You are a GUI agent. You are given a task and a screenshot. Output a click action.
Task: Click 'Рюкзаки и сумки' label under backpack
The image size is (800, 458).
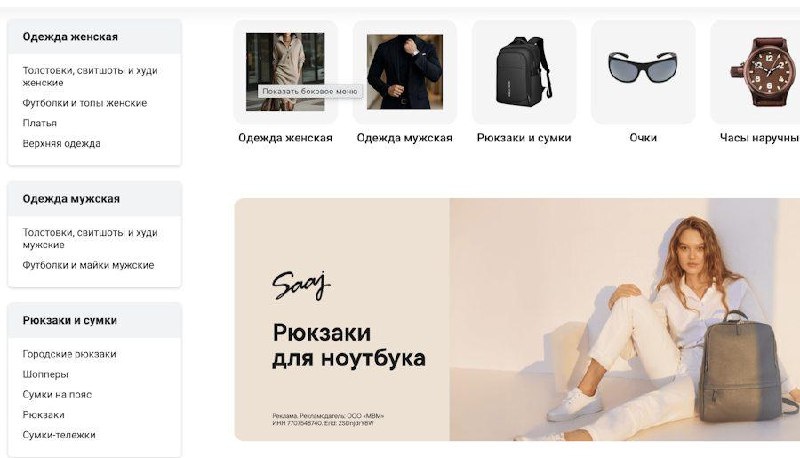click(x=524, y=138)
